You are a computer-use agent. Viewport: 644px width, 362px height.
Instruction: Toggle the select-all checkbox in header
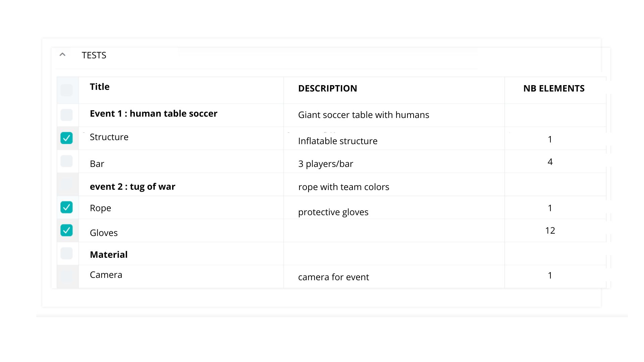point(66,90)
